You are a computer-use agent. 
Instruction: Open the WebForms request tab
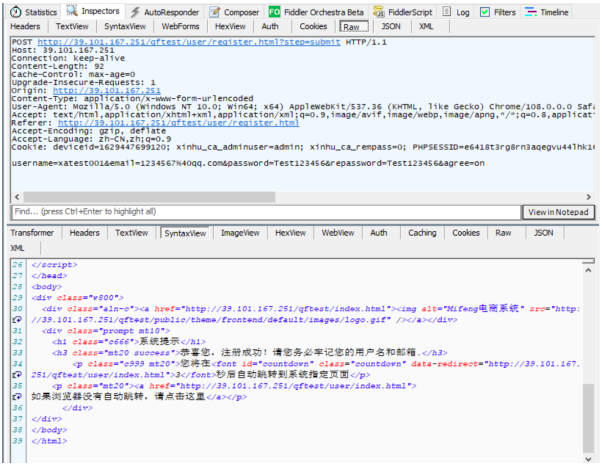coord(180,26)
